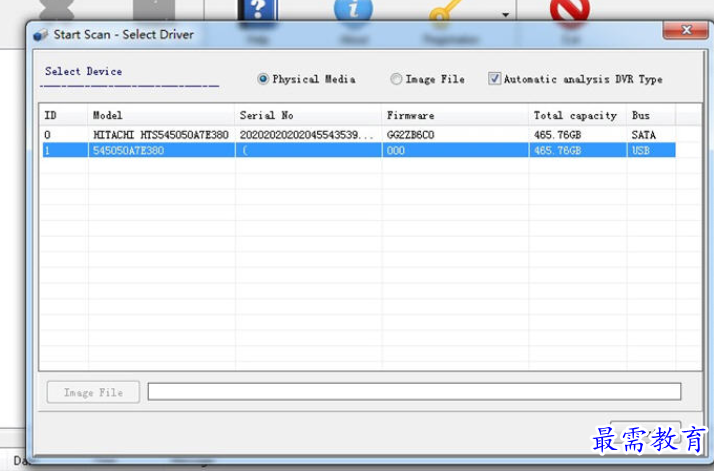Click the Total capacity column header
This screenshot has height=471, width=714.
pyautogui.click(x=577, y=115)
